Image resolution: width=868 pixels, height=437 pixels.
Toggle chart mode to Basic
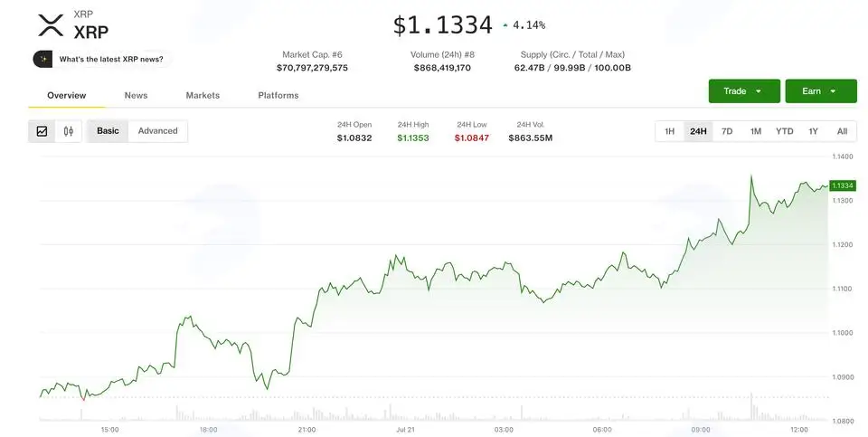[108, 131]
